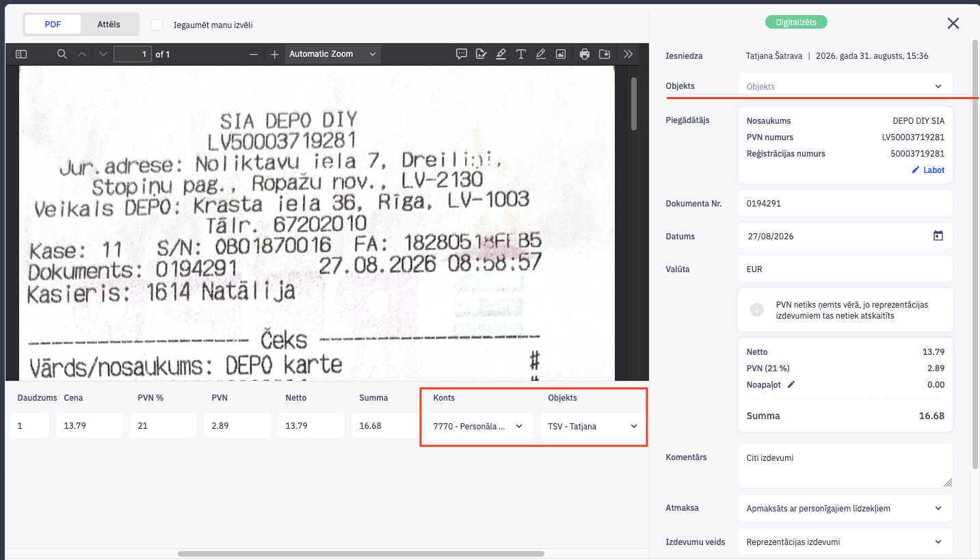Open the Konts 7770 account dropdown
980x560 pixels.
point(479,426)
